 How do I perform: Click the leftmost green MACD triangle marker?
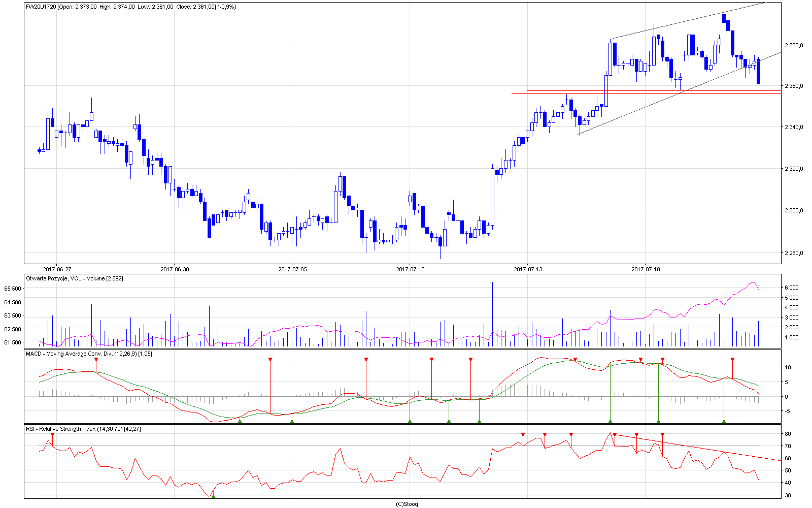240,421
